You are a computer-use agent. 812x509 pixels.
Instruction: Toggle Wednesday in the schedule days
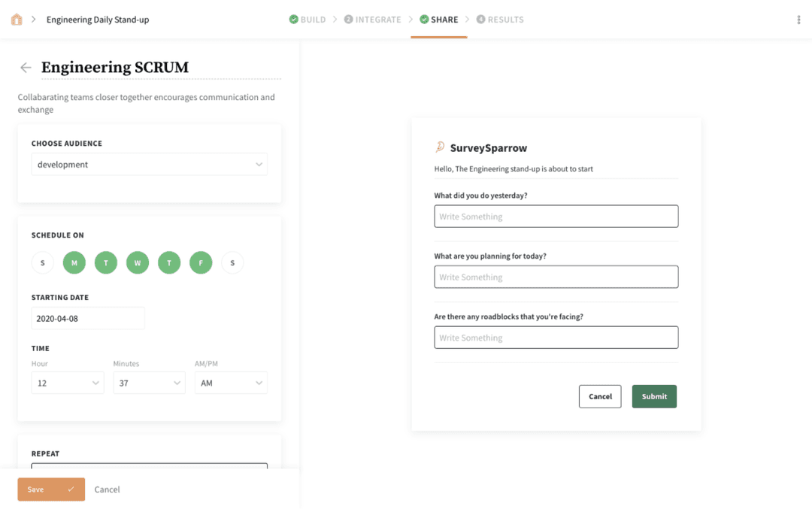click(138, 262)
